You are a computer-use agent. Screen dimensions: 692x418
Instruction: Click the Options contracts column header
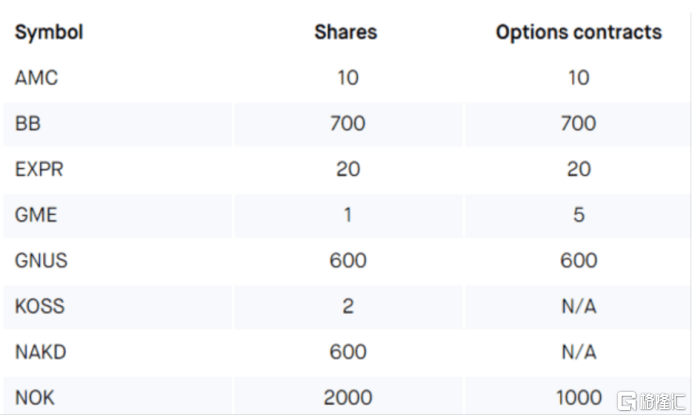tap(578, 32)
